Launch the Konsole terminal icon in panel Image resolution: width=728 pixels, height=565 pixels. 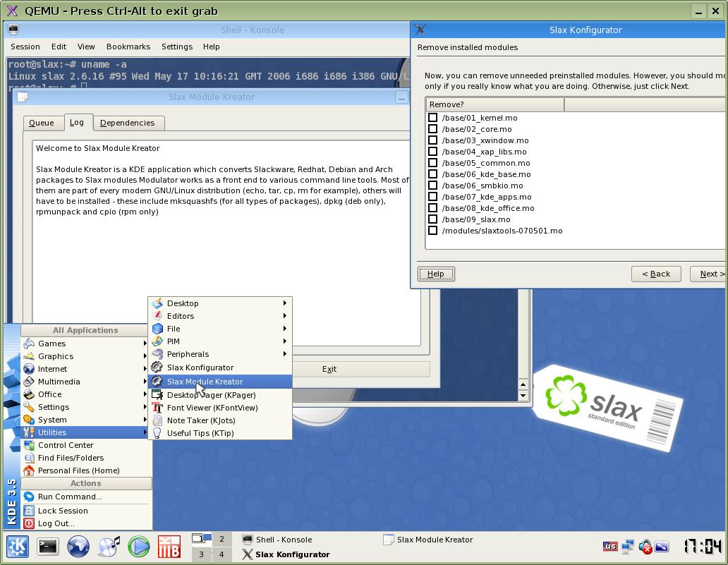[x=48, y=547]
